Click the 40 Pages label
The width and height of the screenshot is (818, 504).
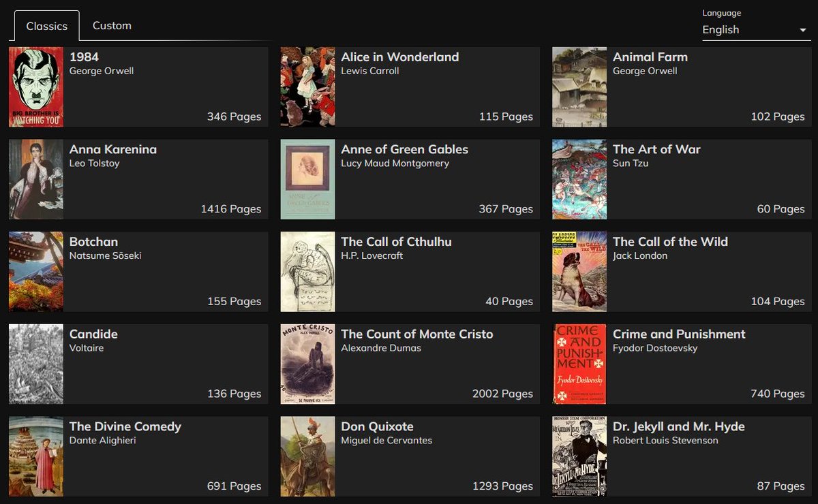pos(509,302)
